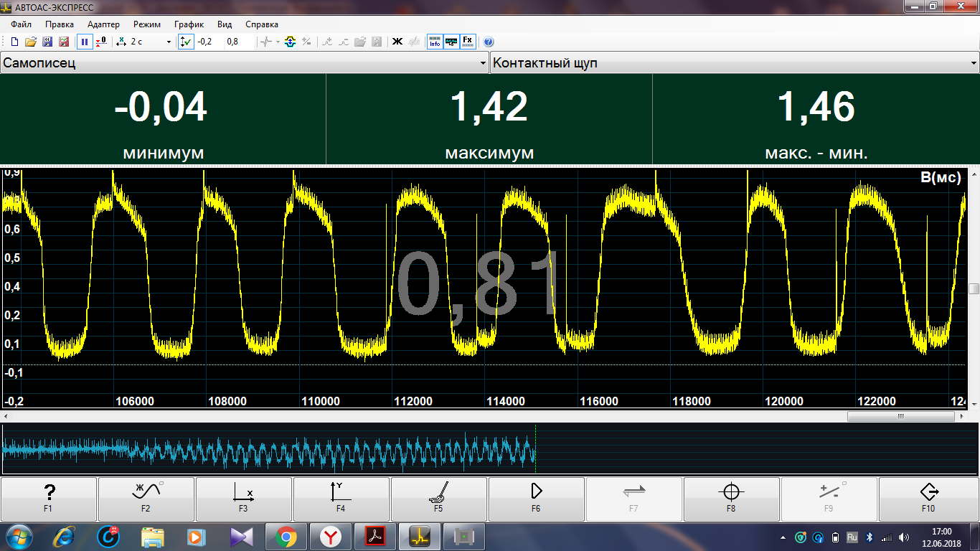Image resolution: width=980 pixels, height=551 pixels.
Task: Click the Ru language indicator in the tray
Action: [x=852, y=537]
